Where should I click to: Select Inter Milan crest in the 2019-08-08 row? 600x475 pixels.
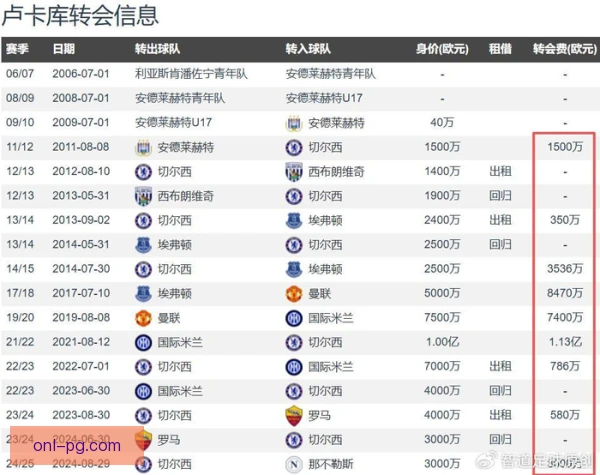(x=294, y=318)
